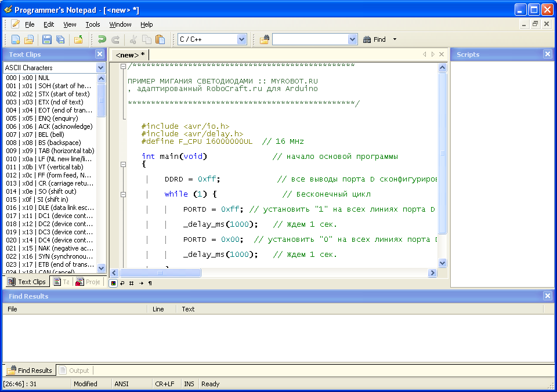
Task: Click the Paste clipboard icon
Action: point(160,39)
